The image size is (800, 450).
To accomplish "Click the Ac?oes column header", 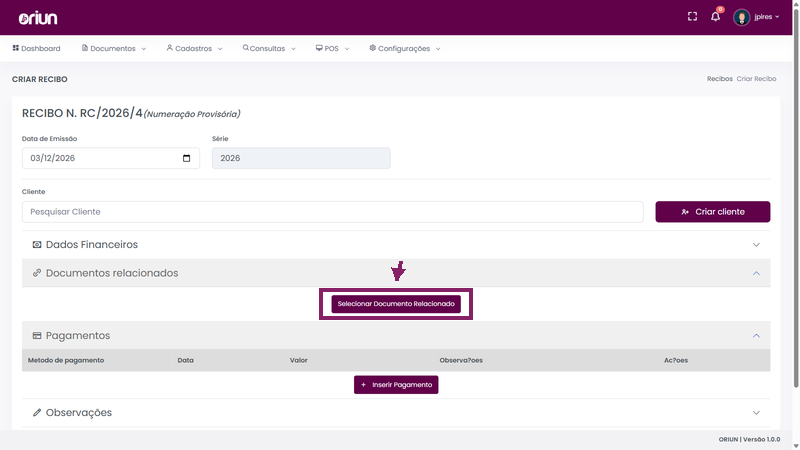I will [676, 360].
